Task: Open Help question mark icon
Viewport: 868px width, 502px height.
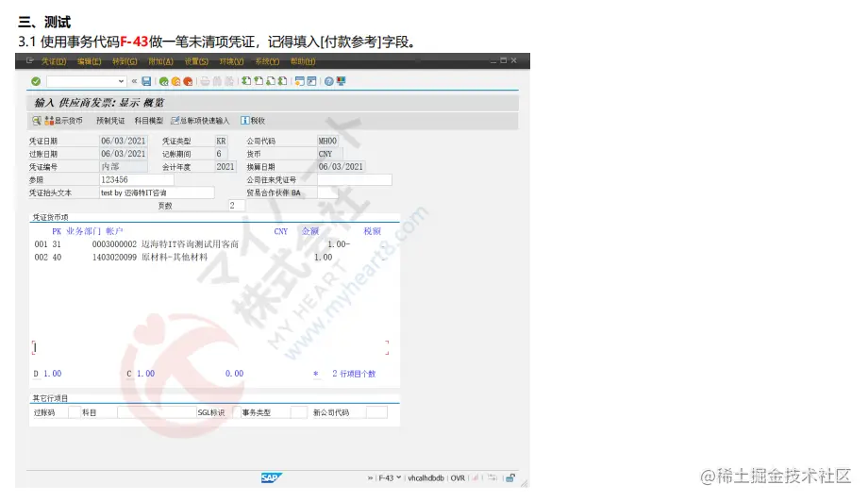Action: coord(329,81)
